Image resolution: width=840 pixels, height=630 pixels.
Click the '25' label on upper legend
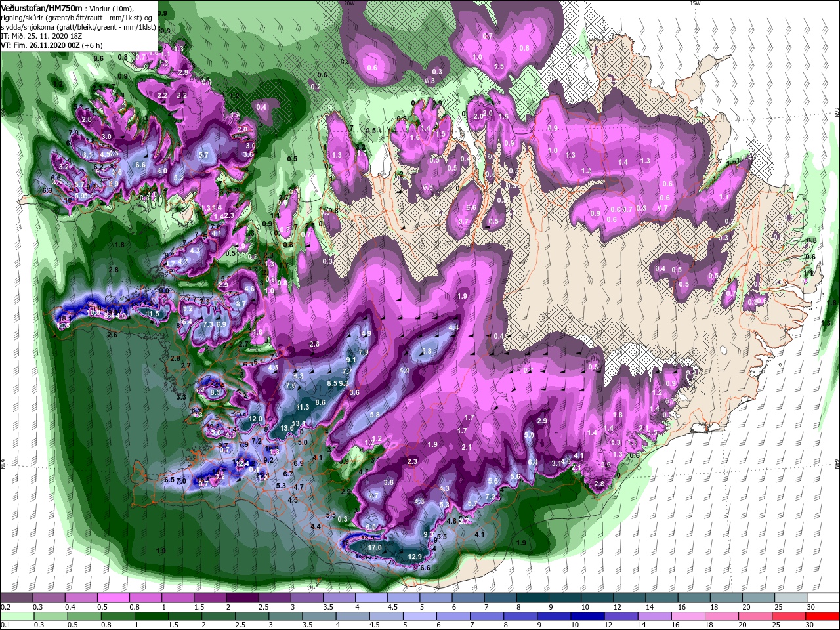pos(779,607)
